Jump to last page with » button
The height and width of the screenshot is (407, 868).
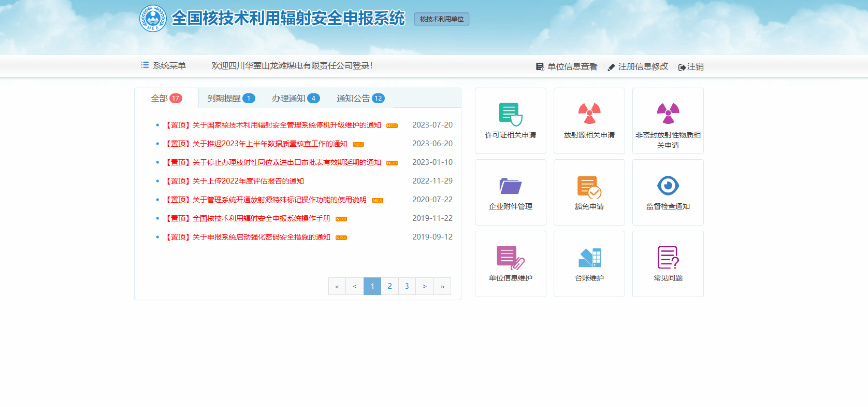click(x=442, y=286)
